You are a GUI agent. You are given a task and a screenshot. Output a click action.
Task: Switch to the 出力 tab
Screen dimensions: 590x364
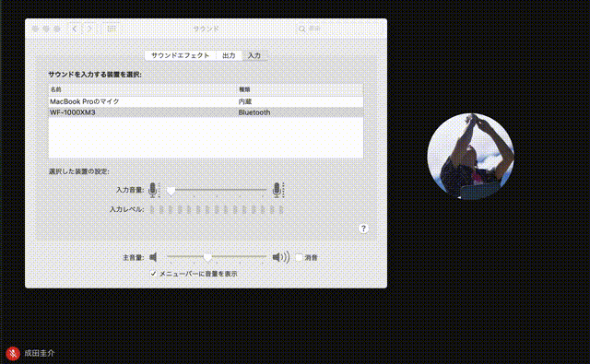[229, 55]
